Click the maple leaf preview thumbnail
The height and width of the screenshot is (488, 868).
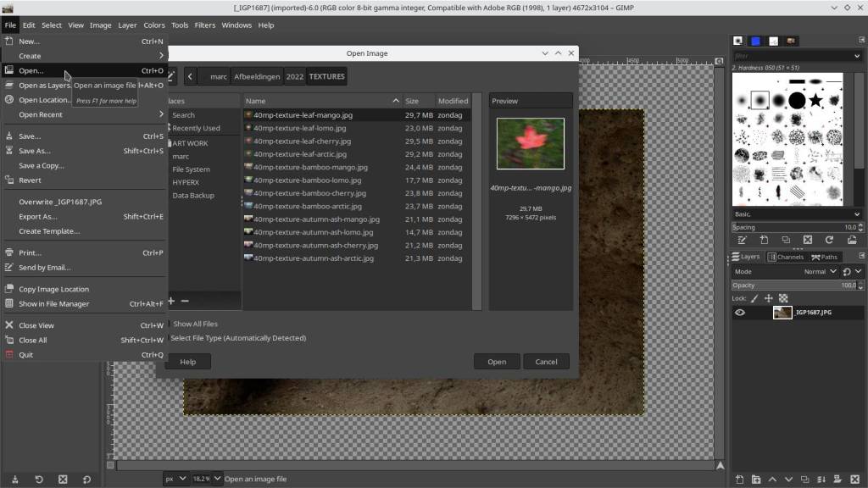(531, 143)
